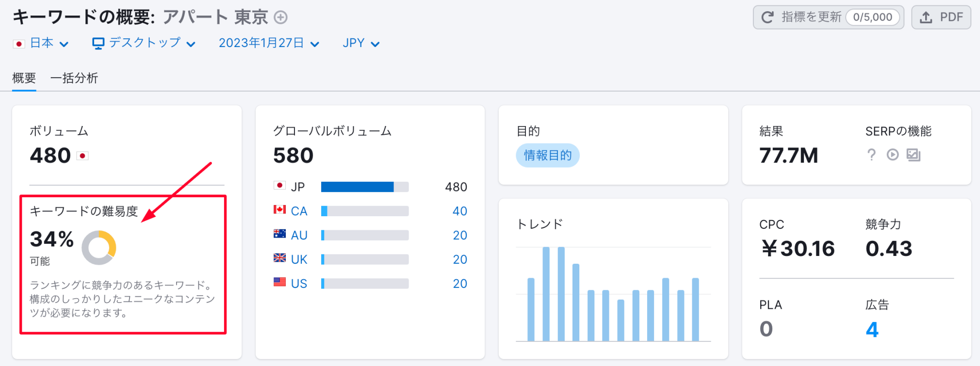Click the US flag in US row
Image resolution: width=980 pixels, height=366 pixels.
click(279, 282)
